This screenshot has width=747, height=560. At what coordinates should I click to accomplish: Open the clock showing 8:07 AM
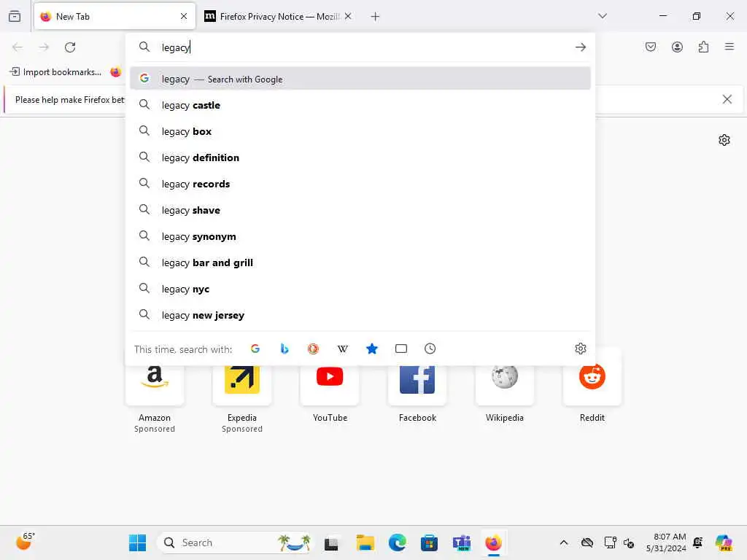pos(666,542)
